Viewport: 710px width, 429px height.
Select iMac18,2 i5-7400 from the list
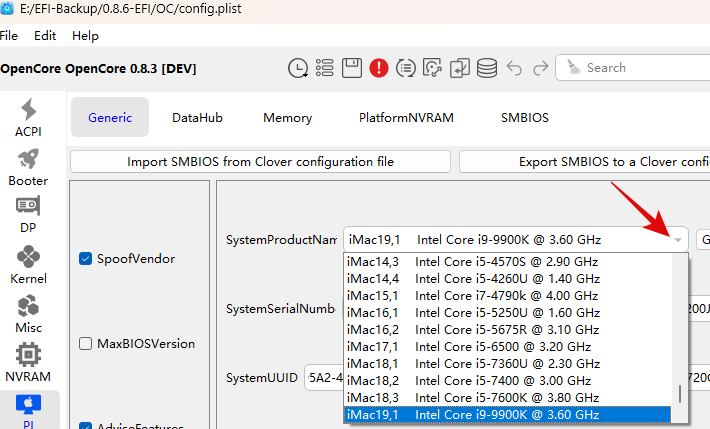(x=507, y=381)
